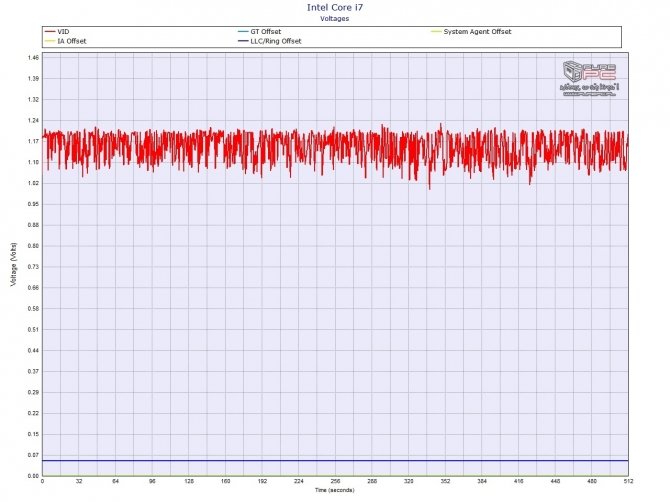Click the 1.17 y-axis value

tap(33, 141)
